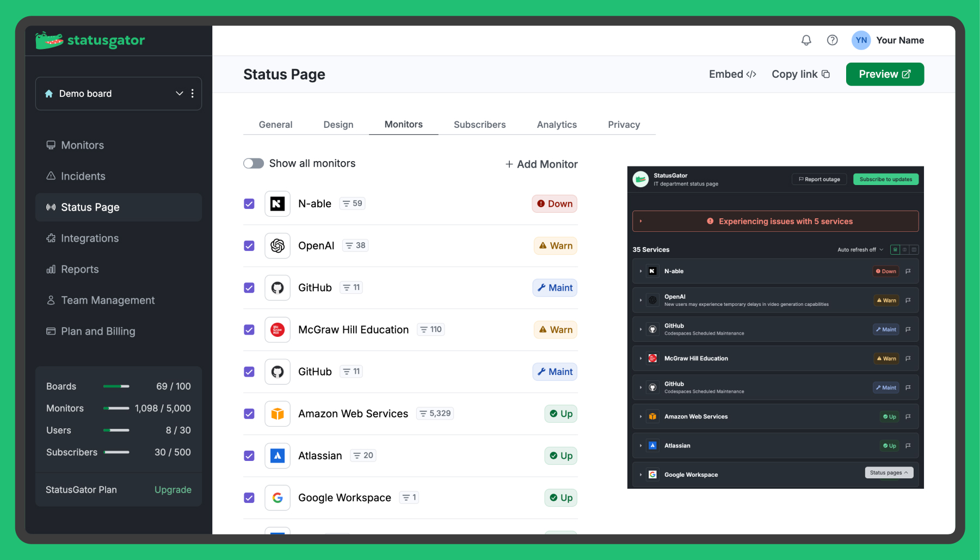This screenshot has width=980, height=560.
Task: Click Copy link
Action: 800,74
